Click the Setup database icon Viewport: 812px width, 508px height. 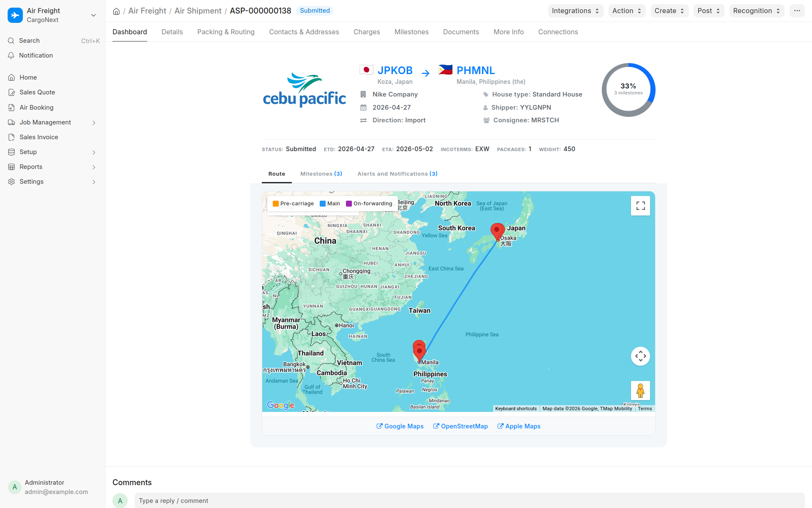[x=11, y=152]
